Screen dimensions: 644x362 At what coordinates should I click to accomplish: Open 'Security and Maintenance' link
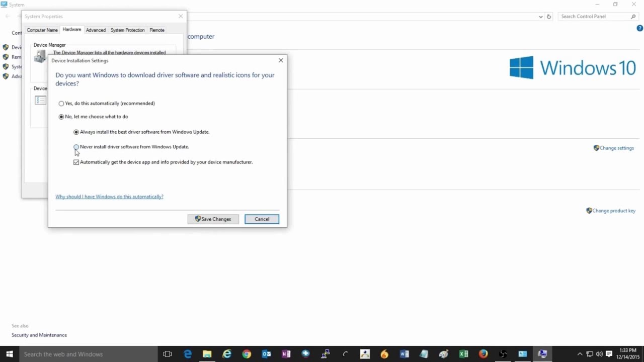tap(39, 335)
